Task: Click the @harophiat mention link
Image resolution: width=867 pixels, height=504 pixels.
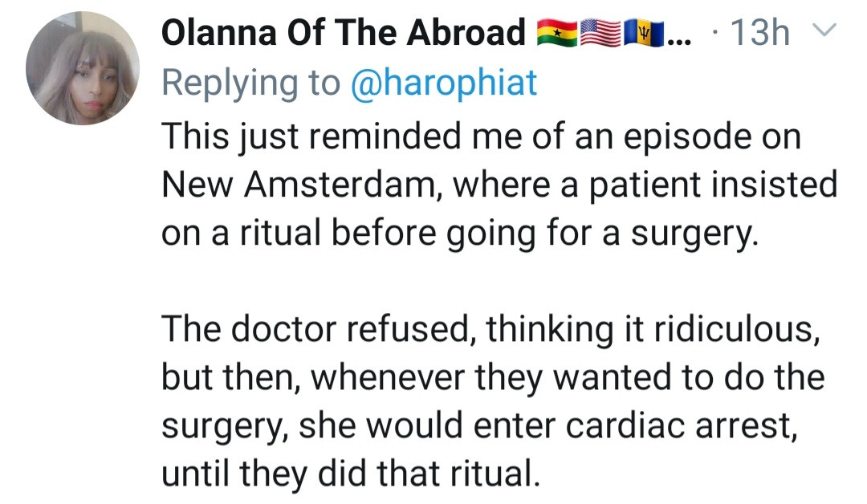Action: point(443,83)
